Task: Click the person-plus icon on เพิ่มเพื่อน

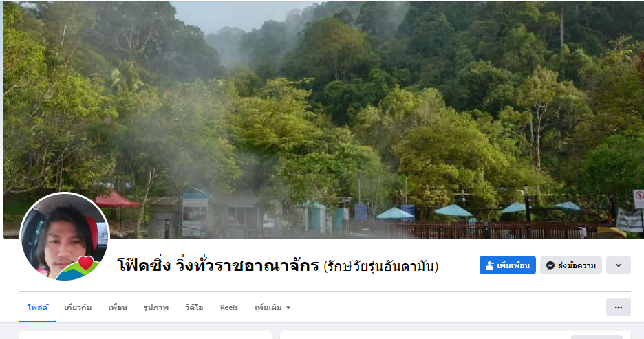Action: tap(490, 265)
